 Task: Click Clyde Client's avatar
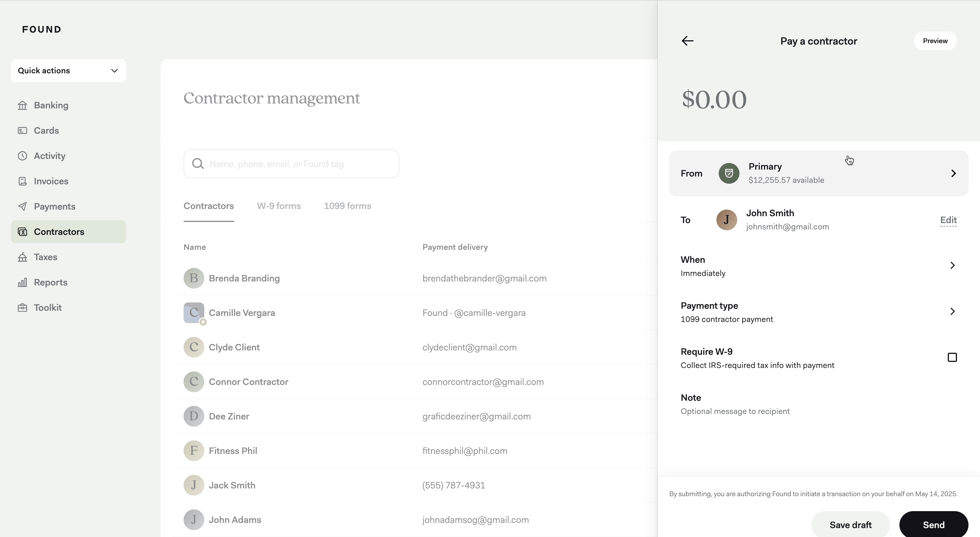click(194, 347)
